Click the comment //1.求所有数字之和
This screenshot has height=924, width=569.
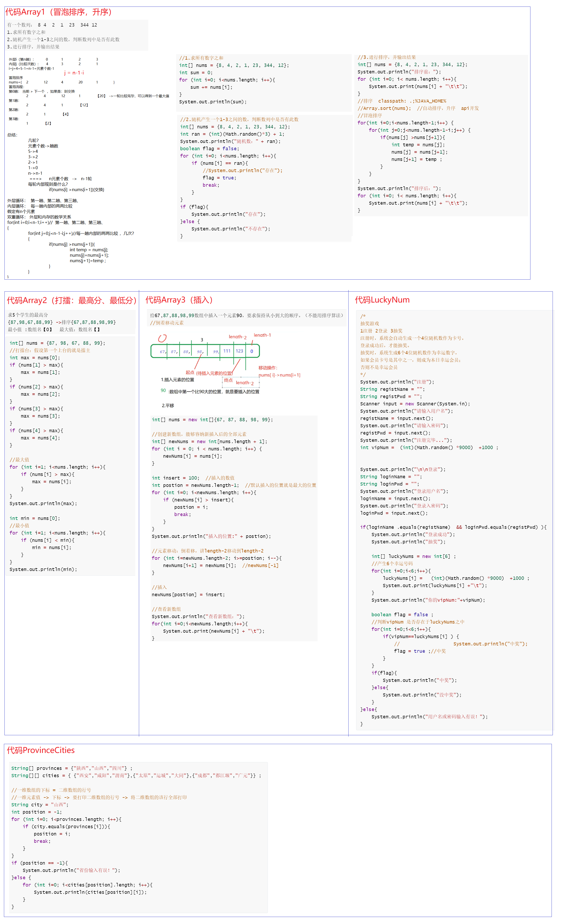[x=201, y=58]
